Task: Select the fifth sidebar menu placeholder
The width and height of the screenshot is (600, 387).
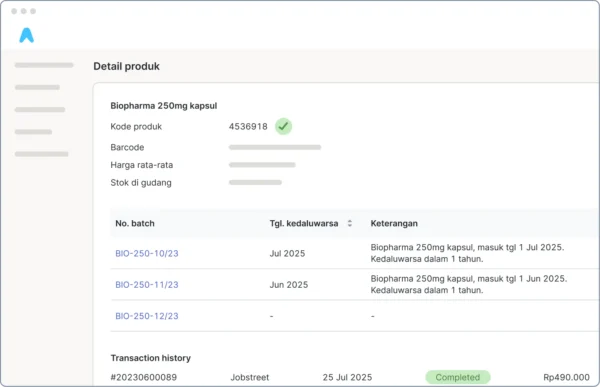Action: pyautogui.click(x=41, y=154)
